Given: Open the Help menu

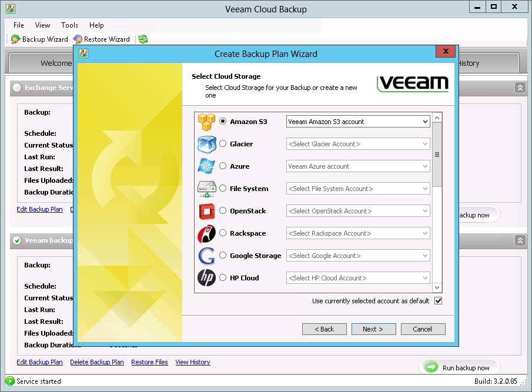Looking at the screenshot, I should click(96, 25).
